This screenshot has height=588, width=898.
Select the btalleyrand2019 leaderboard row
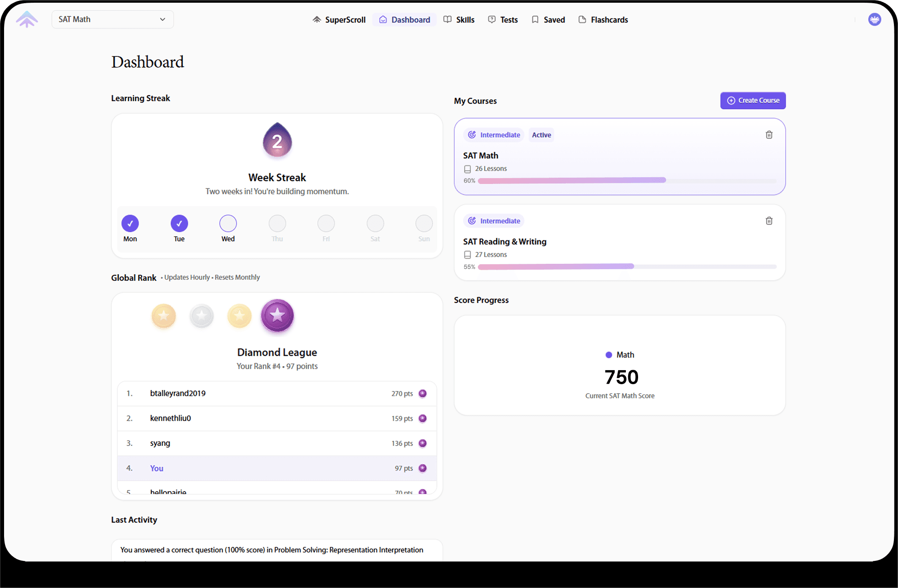pyautogui.click(x=277, y=394)
